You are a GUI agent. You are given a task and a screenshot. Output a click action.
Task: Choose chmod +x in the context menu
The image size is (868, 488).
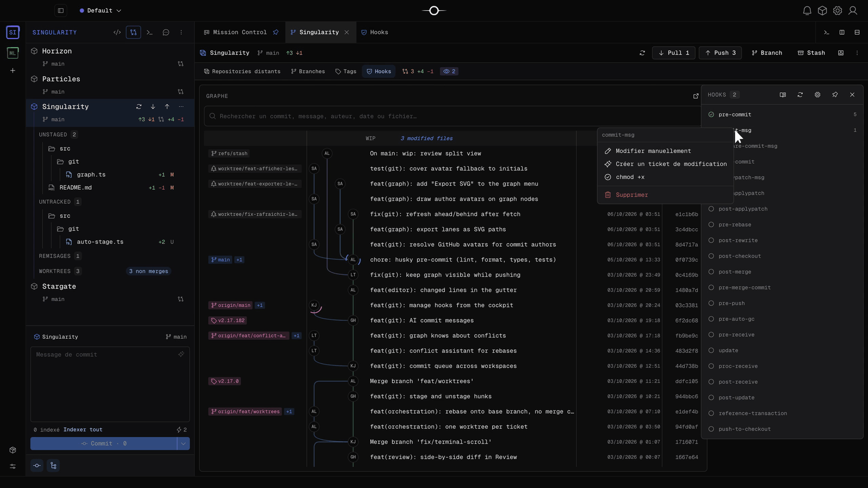[x=665, y=177]
